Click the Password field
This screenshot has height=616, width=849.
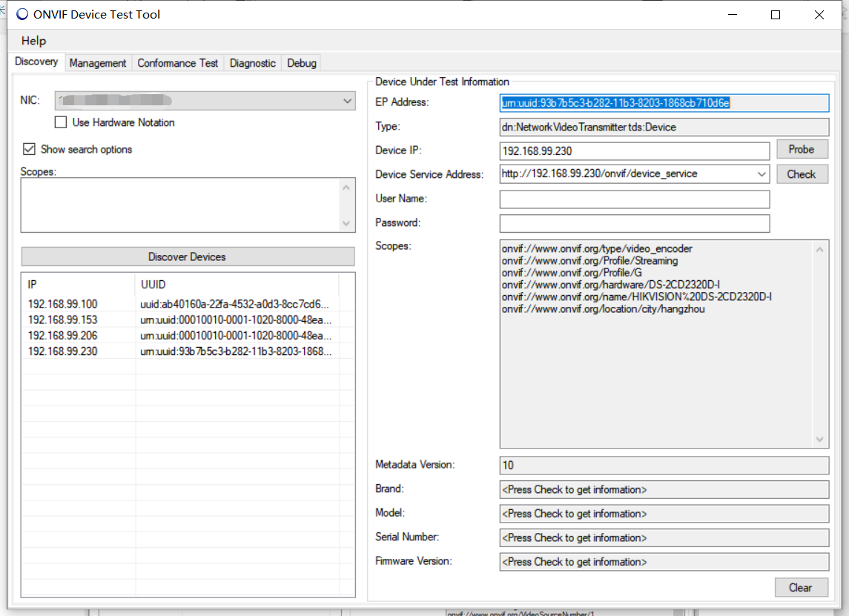635,224
